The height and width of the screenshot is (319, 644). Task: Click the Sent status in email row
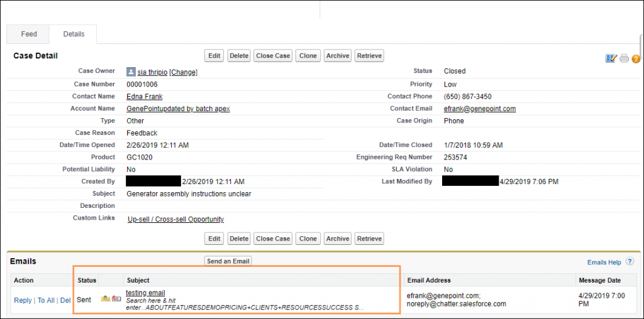84,300
